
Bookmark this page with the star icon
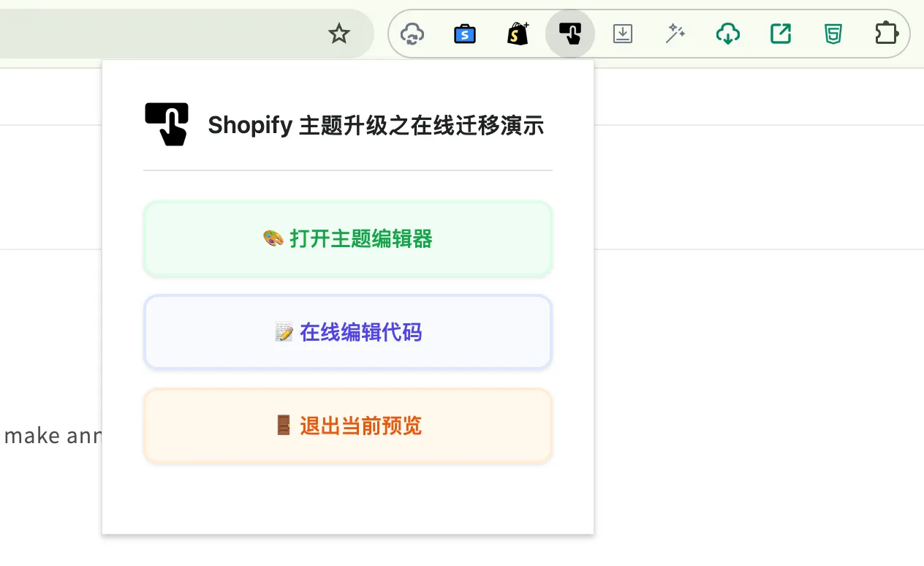click(339, 34)
